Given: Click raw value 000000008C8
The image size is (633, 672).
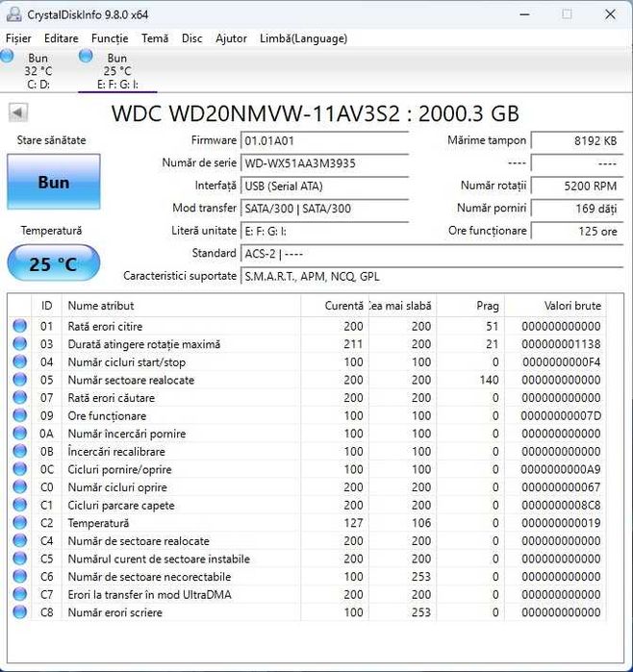Looking at the screenshot, I should 561,506.
